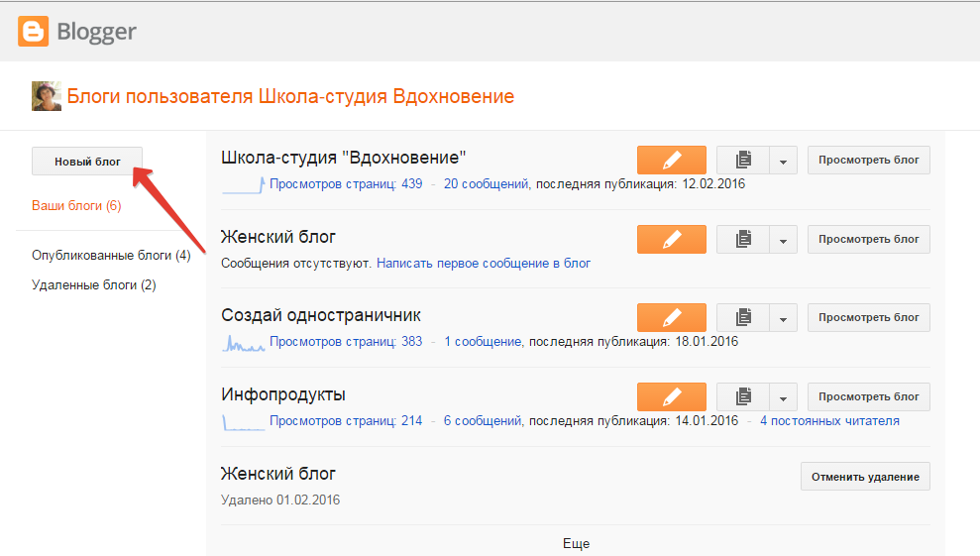This screenshot has width=980, height=556.
Task: Click the Blogger wordmark text
Action: click(96, 32)
